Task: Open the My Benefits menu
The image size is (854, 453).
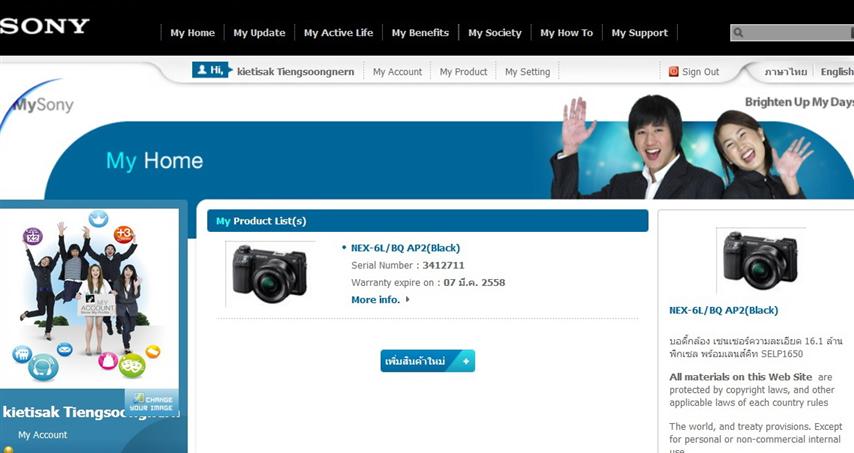Action: click(x=420, y=33)
